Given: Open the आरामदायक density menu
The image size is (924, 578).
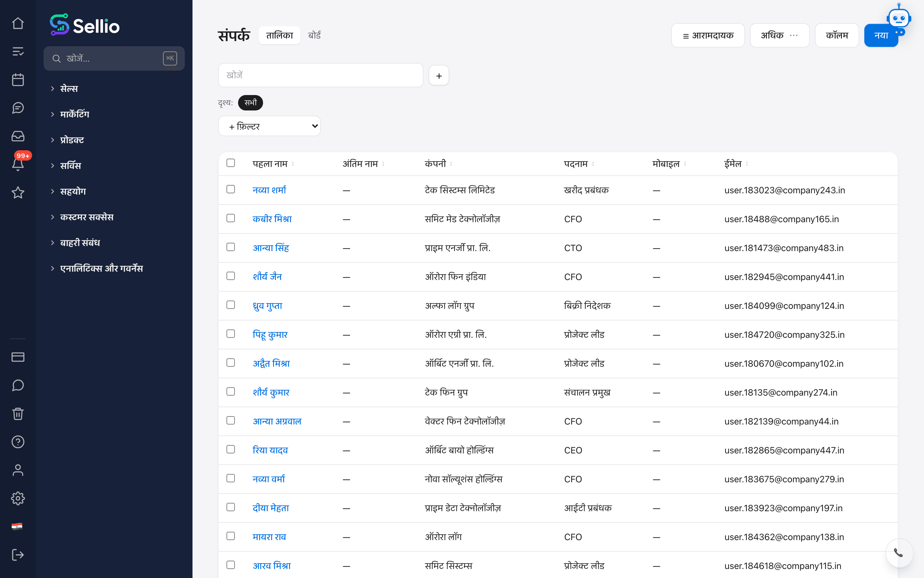Looking at the screenshot, I should point(708,36).
